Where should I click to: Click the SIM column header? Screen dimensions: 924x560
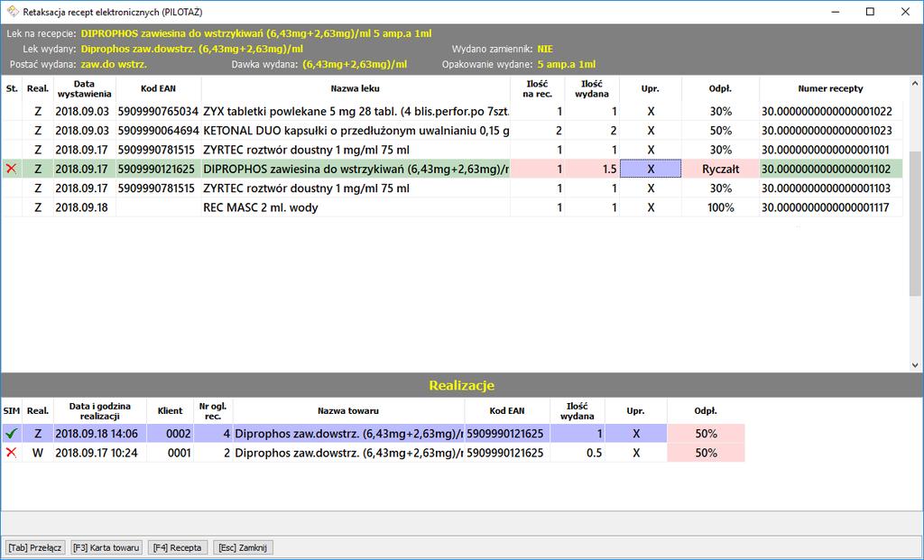12,411
